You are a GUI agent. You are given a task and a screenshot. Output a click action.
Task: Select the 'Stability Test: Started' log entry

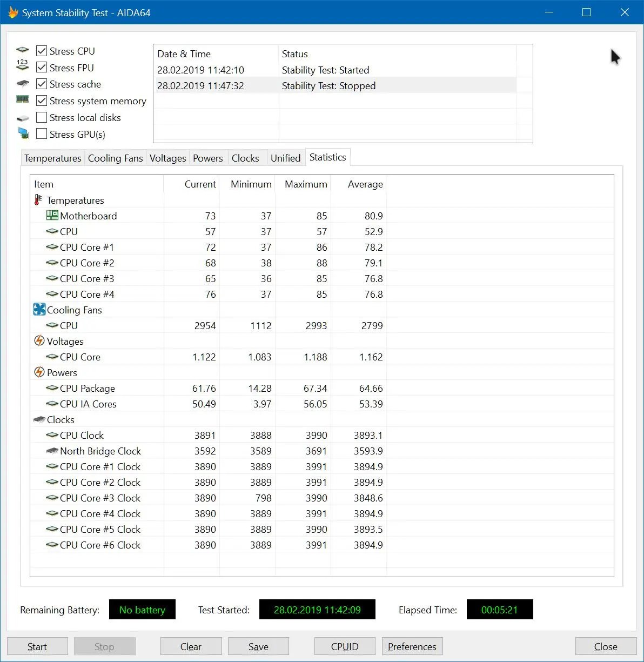point(335,70)
